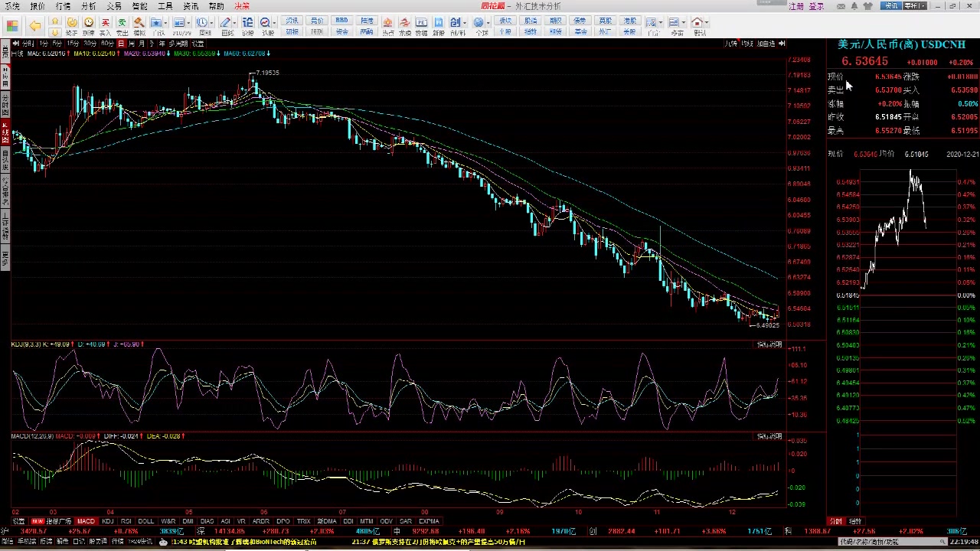The image size is (980, 551).
Task: Expand the 周期 dropdown arrow
Action: coord(212,23)
